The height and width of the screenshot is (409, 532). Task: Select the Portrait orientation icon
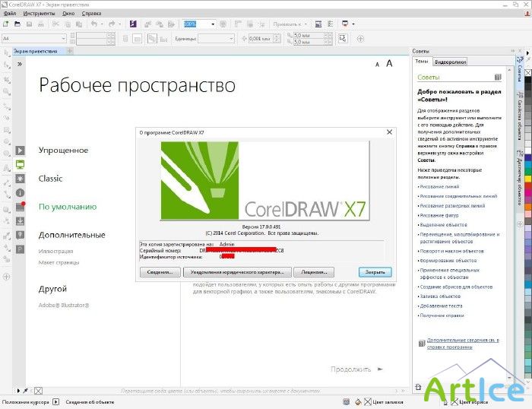(x=125, y=39)
